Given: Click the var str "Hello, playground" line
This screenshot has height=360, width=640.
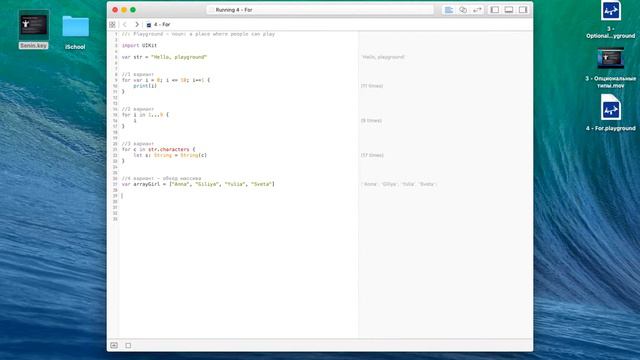Looking at the screenshot, I should pos(164,57).
